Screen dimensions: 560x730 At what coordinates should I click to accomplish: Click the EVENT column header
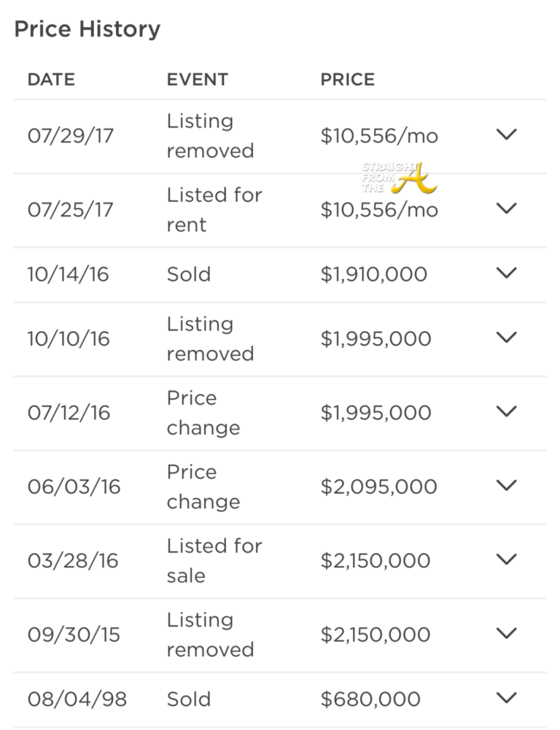198,79
